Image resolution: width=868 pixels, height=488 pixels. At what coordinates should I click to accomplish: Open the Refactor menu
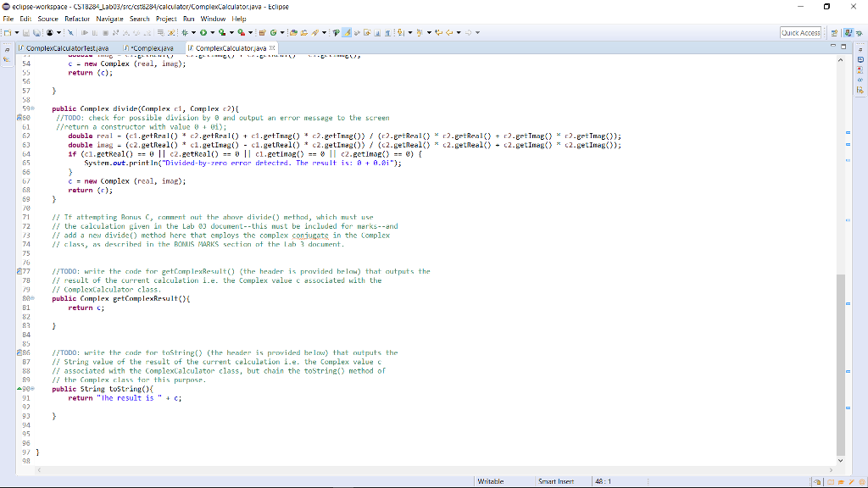coord(77,19)
